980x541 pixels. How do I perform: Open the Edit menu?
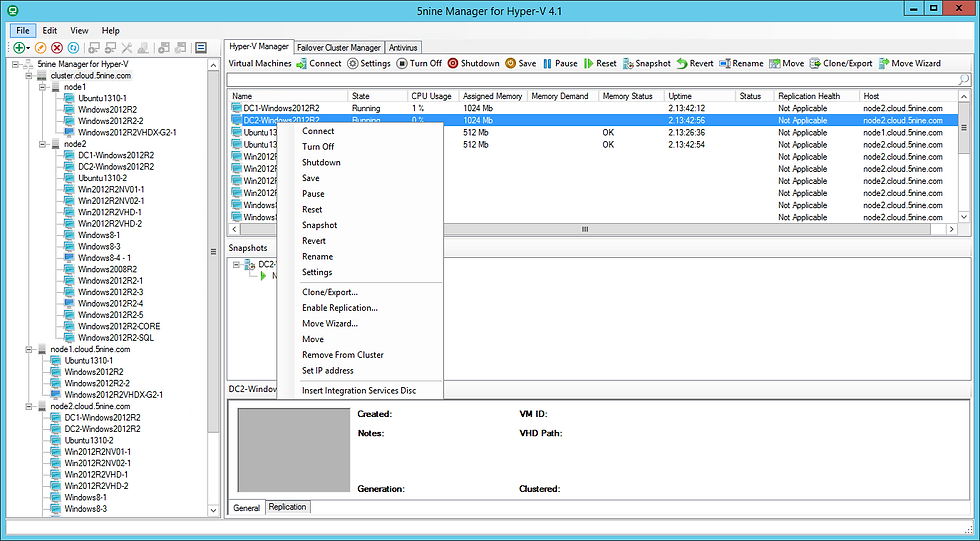[50, 30]
